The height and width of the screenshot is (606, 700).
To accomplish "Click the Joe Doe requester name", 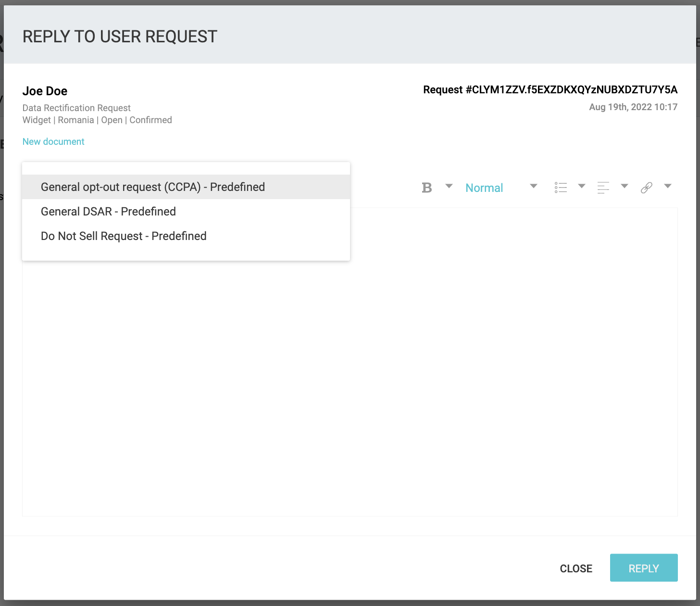I will [45, 91].
